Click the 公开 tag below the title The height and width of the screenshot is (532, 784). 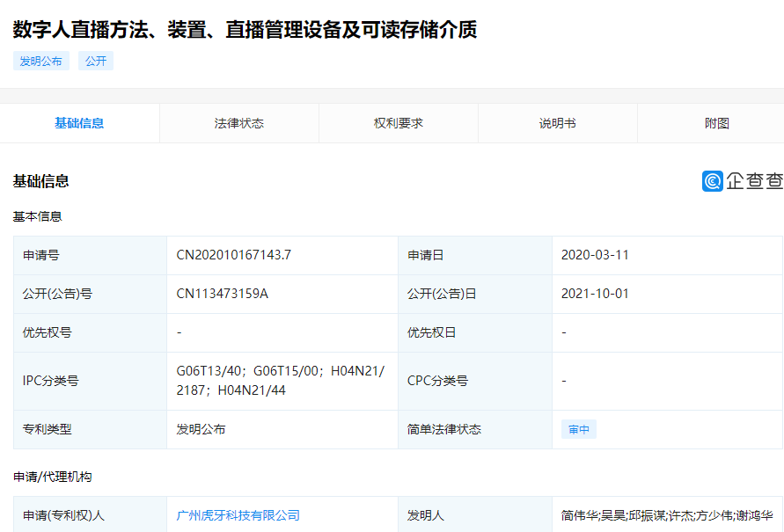[x=96, y=62]
